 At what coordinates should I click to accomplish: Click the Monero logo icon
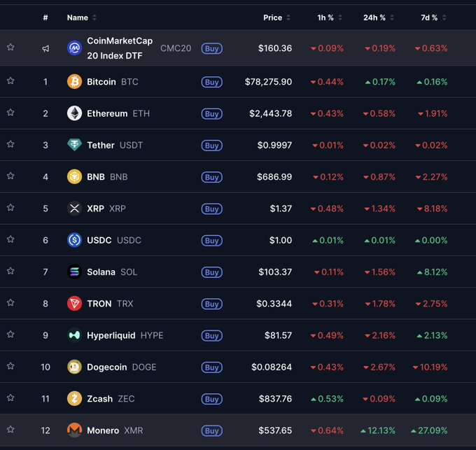(74, 430)
